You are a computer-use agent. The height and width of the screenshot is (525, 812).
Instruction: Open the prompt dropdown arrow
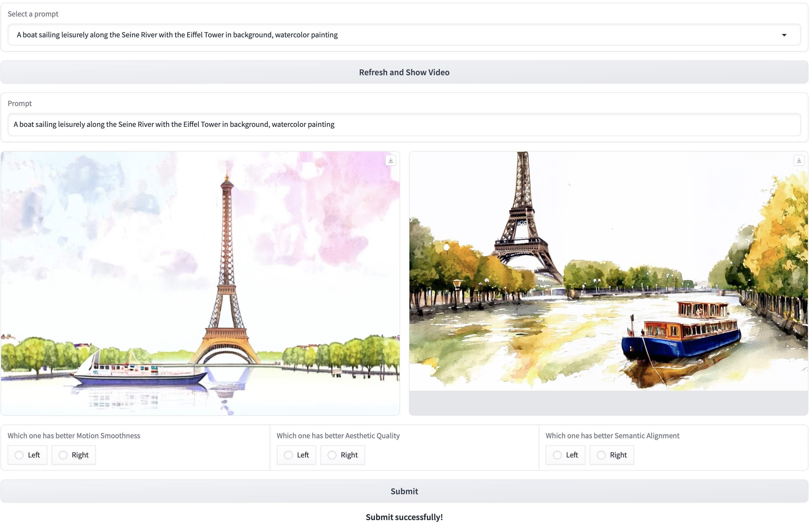point(784,35)
